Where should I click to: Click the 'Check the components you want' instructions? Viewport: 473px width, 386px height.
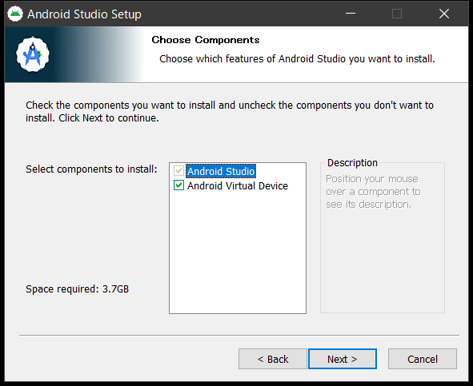pos(230,112)
